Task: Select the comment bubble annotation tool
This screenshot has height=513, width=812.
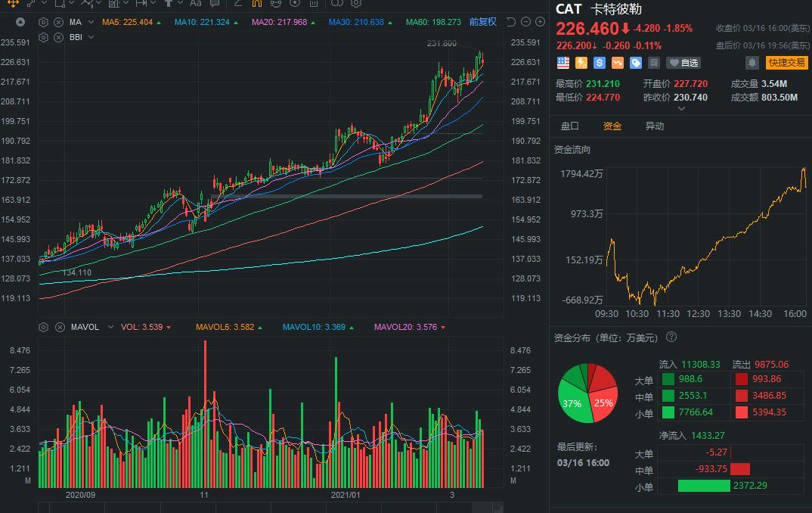Action: point(215,3)
